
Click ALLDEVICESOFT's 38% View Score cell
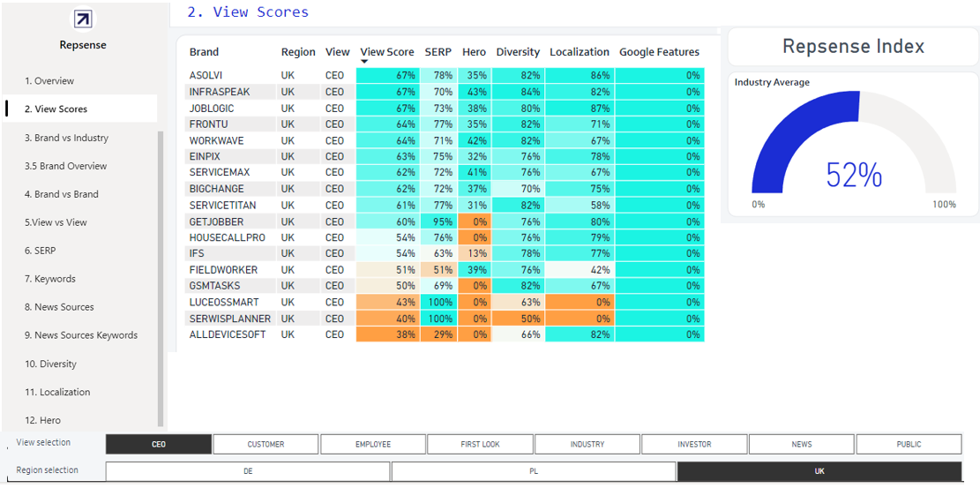(x=387, y=334)
